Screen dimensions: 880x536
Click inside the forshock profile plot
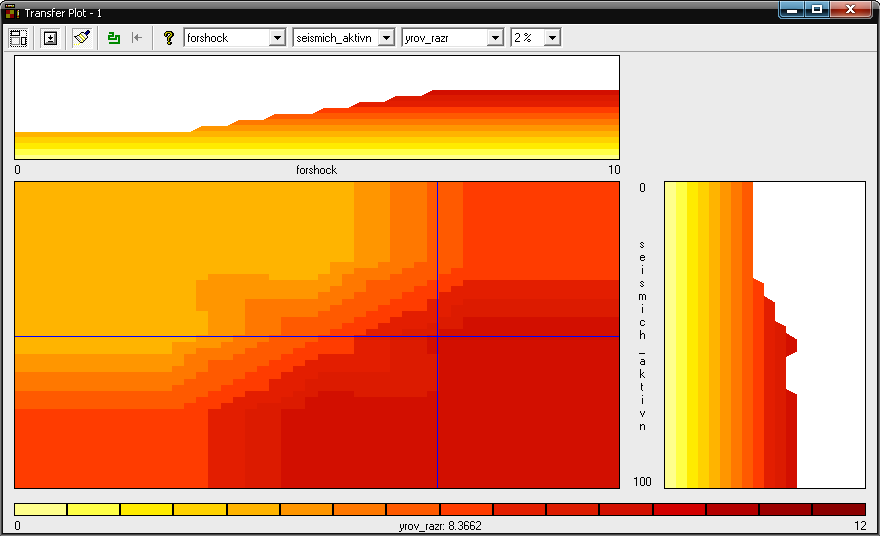coord(317,107)
